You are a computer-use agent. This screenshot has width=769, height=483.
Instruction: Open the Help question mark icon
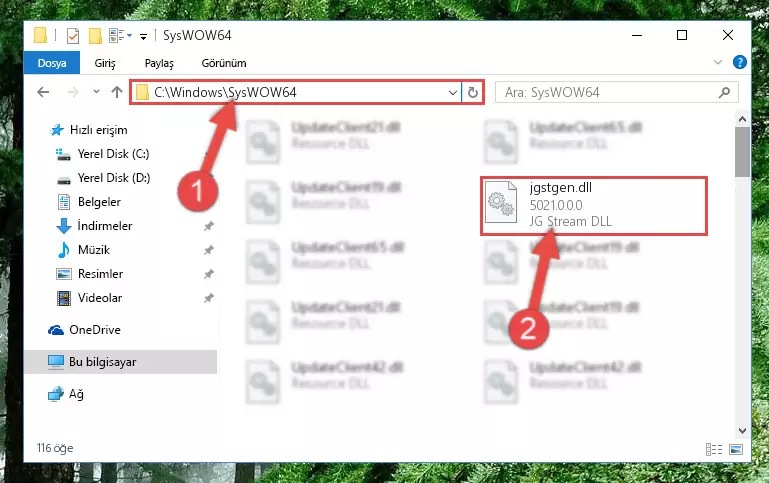[x=740, y=62]
